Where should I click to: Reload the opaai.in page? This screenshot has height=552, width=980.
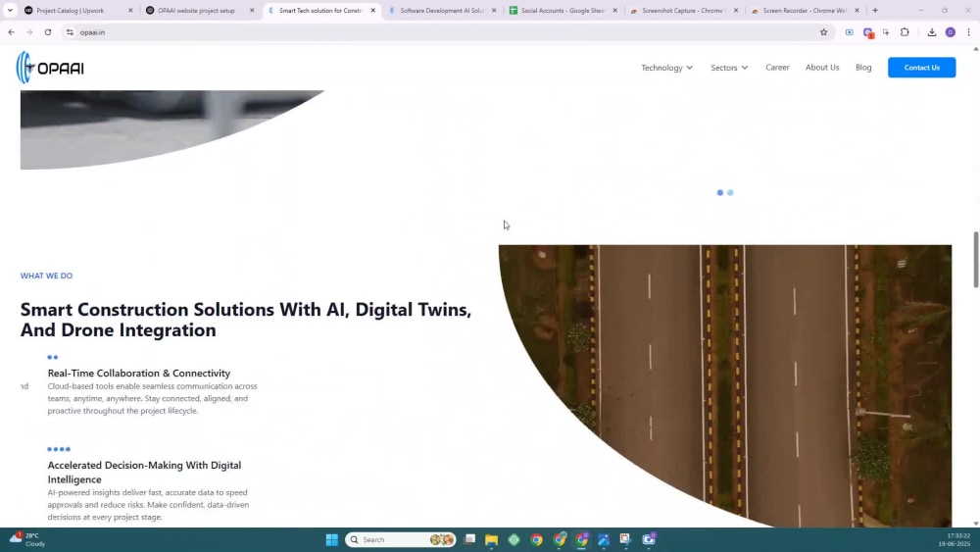(x=47, y=32)
